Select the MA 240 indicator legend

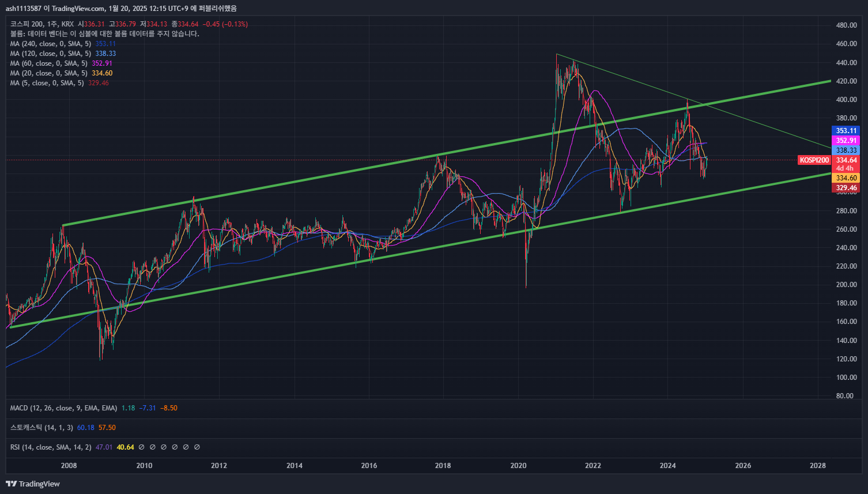pos(50,44)
